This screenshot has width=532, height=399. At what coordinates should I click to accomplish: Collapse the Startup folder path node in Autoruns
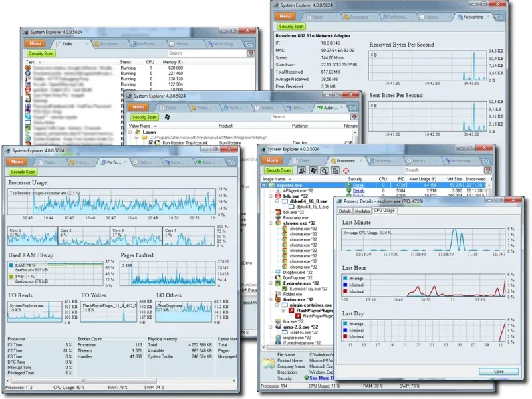coord(136,138)
